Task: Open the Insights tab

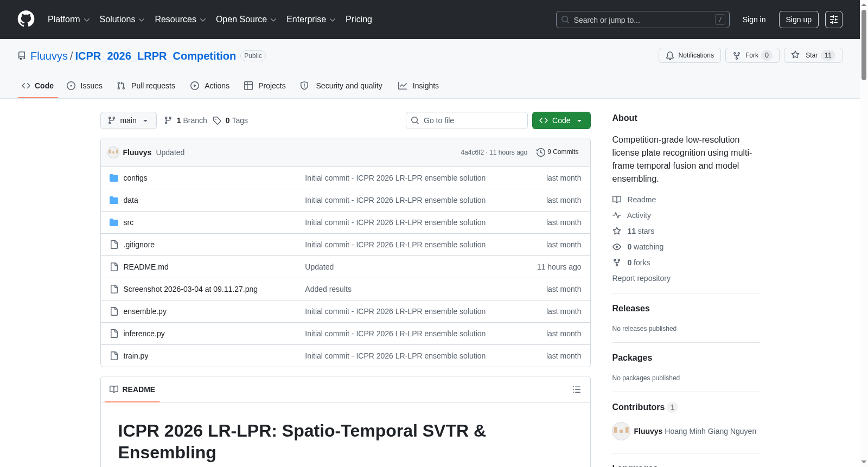Action: pyautogui.click(x=418, y=86)
